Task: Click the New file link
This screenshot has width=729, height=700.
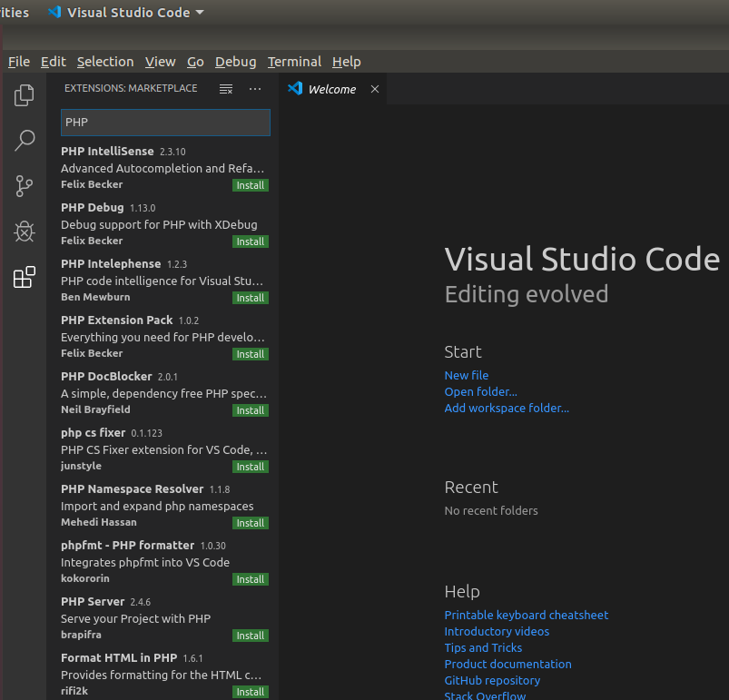Action: (467, 375)
